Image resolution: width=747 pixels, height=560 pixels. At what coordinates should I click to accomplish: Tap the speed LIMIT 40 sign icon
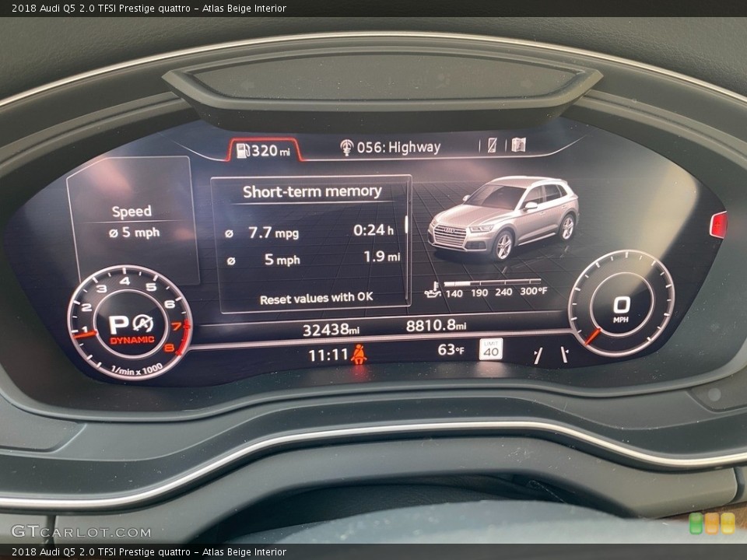pos(491,349)
